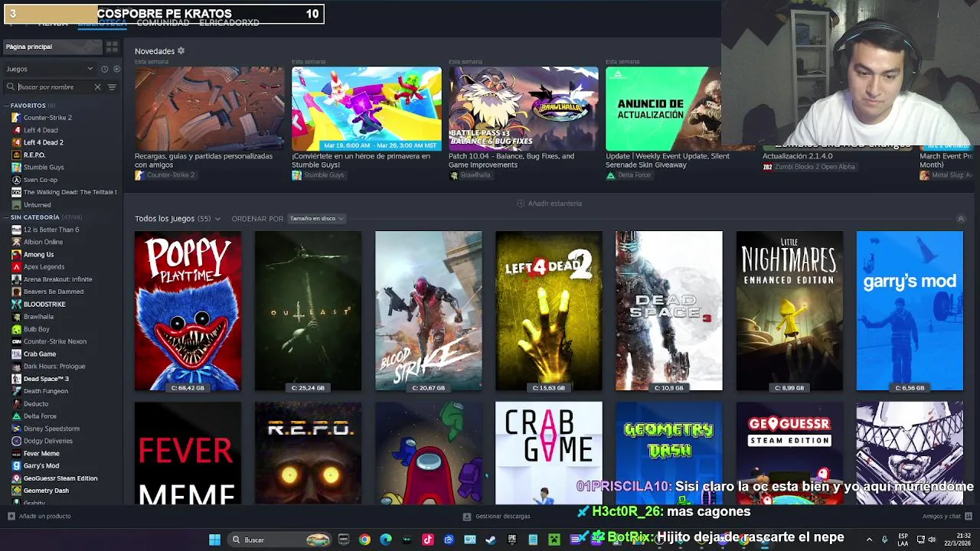Select Crab Game in the library list
This screenshot has width=980, height=551.
40,354
